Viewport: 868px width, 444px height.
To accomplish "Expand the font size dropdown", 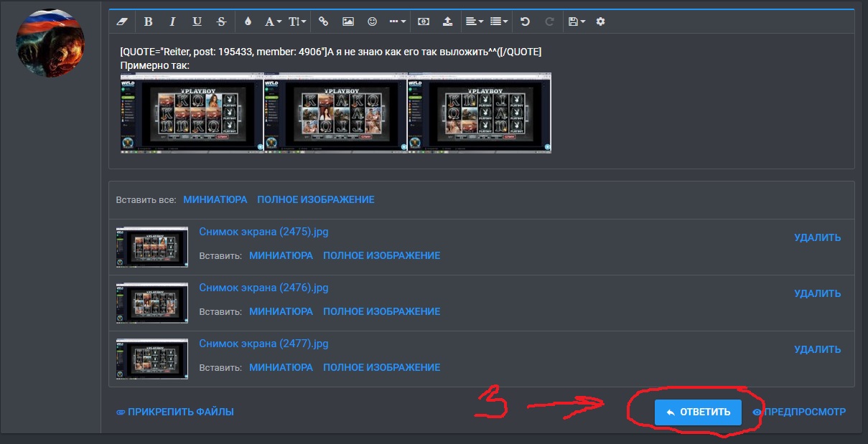I will click(297, 22).
